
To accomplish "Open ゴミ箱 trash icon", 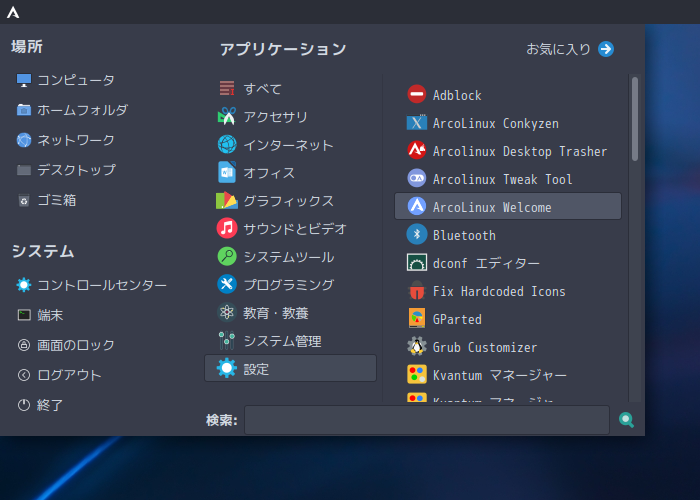I will pos(24,200).
